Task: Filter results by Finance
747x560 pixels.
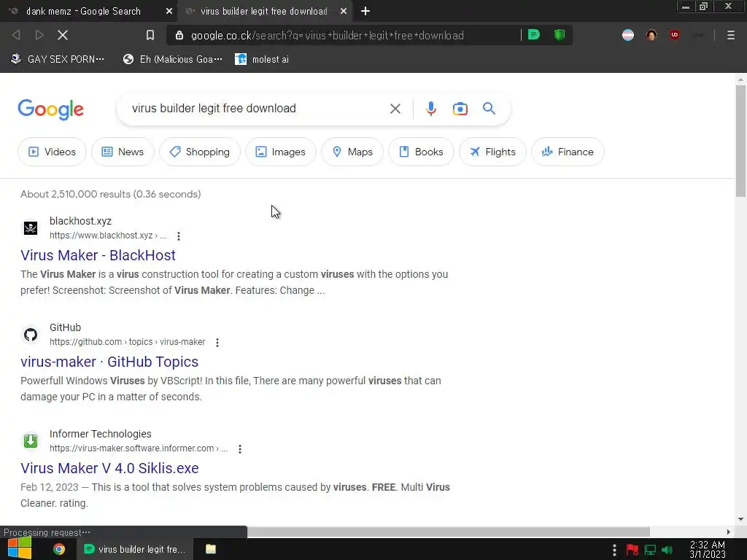Action: [x=568, y=152]
